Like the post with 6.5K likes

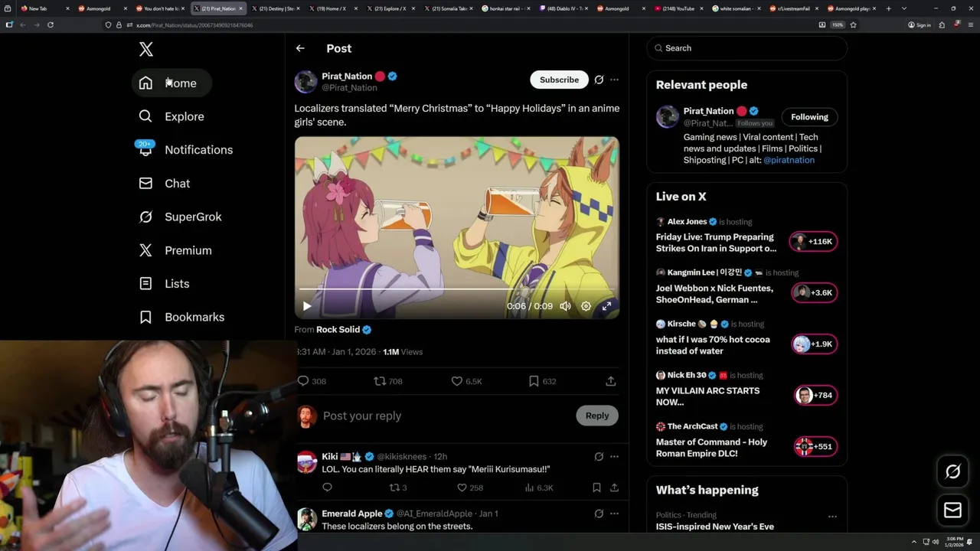click(x=465, y=381)
